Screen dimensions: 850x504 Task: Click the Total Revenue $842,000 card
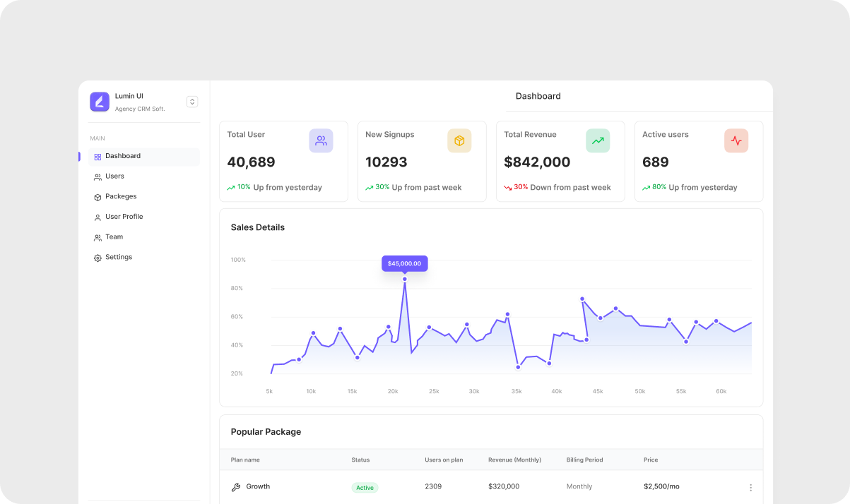560,162
